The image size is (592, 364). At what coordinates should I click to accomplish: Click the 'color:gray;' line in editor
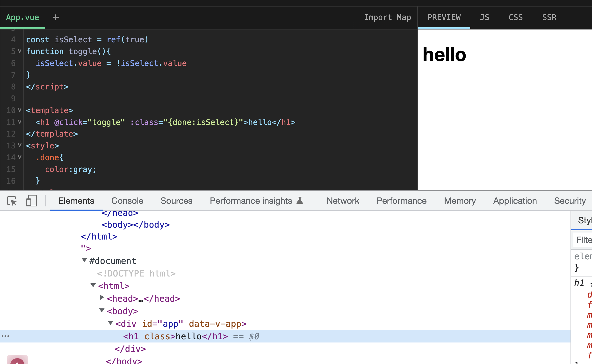point(71,169)
